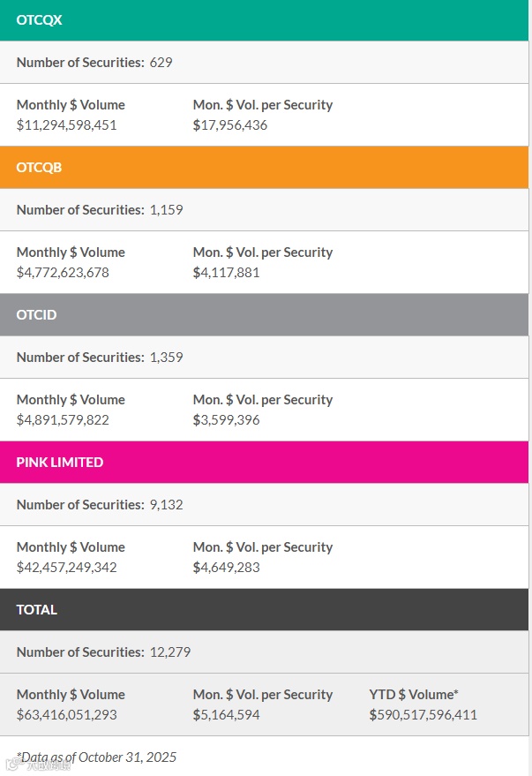This screenshot has height=776, width=532.
Task: Click the gray OTCID section header
Action: (265, 314)
